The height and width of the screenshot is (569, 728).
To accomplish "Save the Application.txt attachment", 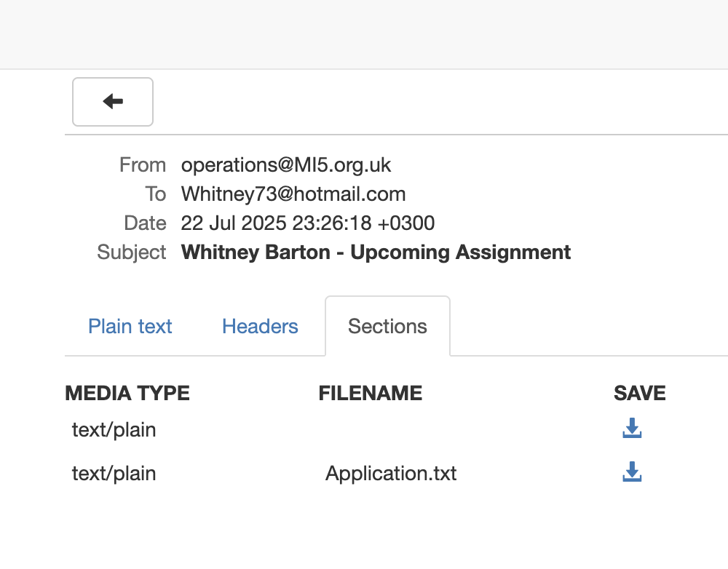I will tap(632, 473).
